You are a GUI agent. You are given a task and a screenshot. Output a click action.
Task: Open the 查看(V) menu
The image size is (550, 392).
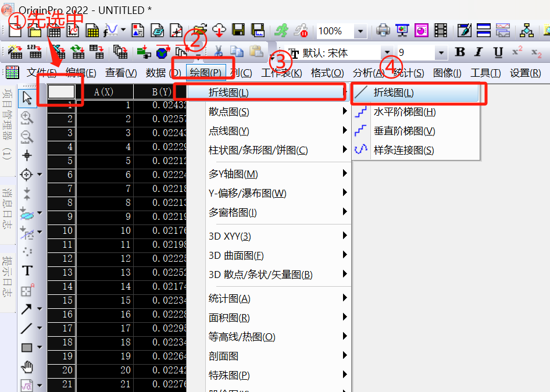coord(121,73)
